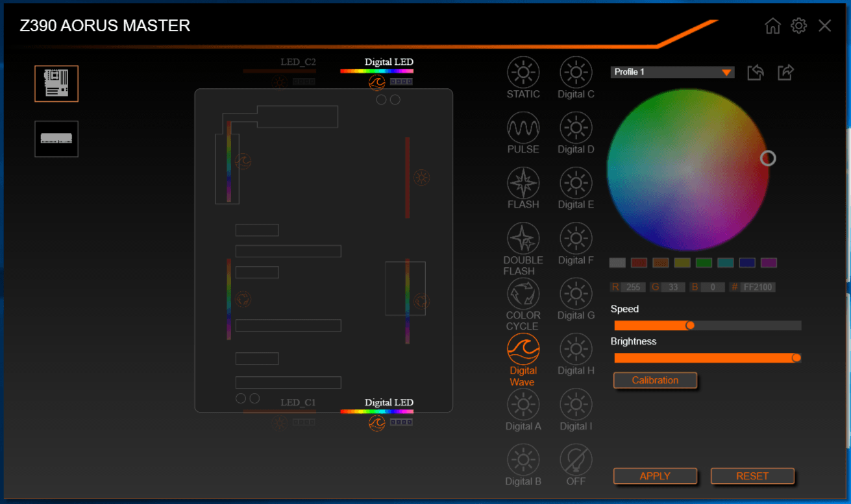Image resolution: width=851 pixels, height=504 pixels.
Task: Pick the Digital A effect
Action: [x=523, y=405]
